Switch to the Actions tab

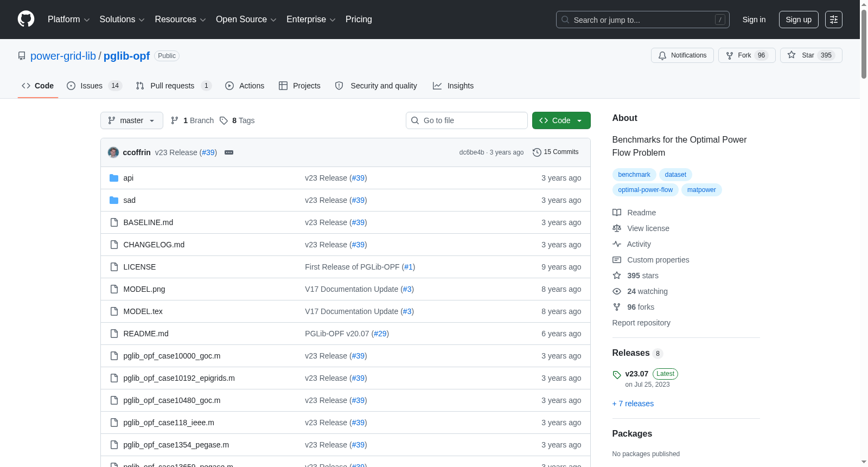coord(245,86)
